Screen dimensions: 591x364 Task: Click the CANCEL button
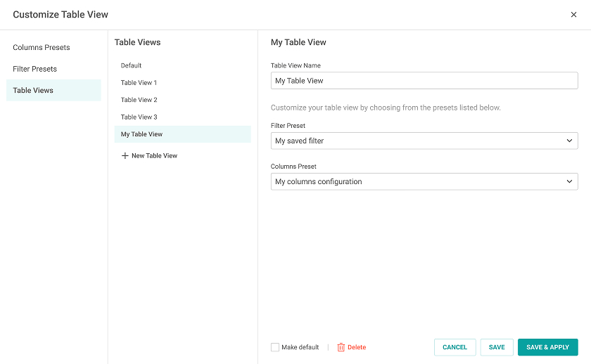[x=455, y=347]
